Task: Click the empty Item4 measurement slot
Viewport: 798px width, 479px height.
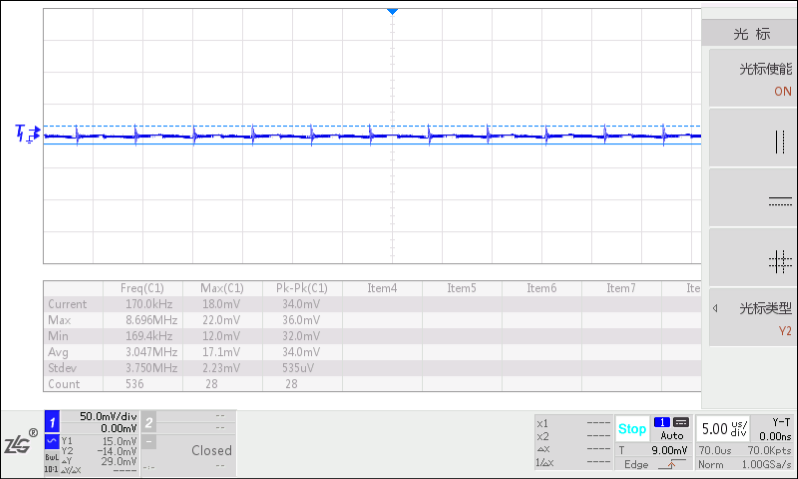Action: click(382, 288)
